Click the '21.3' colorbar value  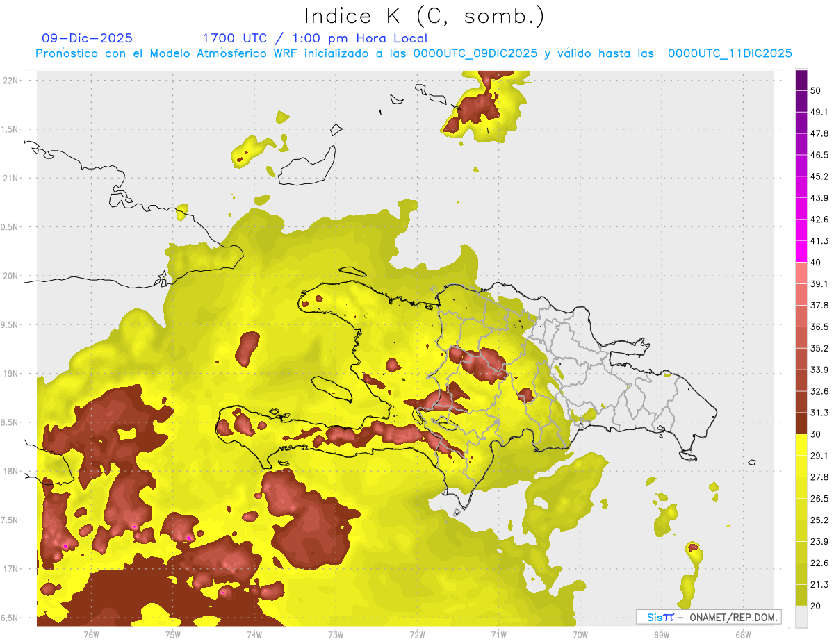819,584
